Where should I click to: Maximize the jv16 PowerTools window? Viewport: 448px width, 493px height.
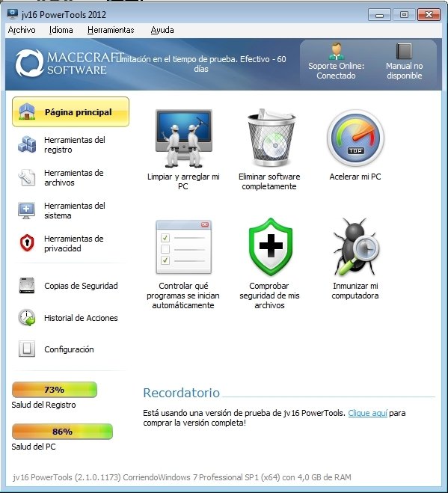pyautogui.click(x=404, y=15)
